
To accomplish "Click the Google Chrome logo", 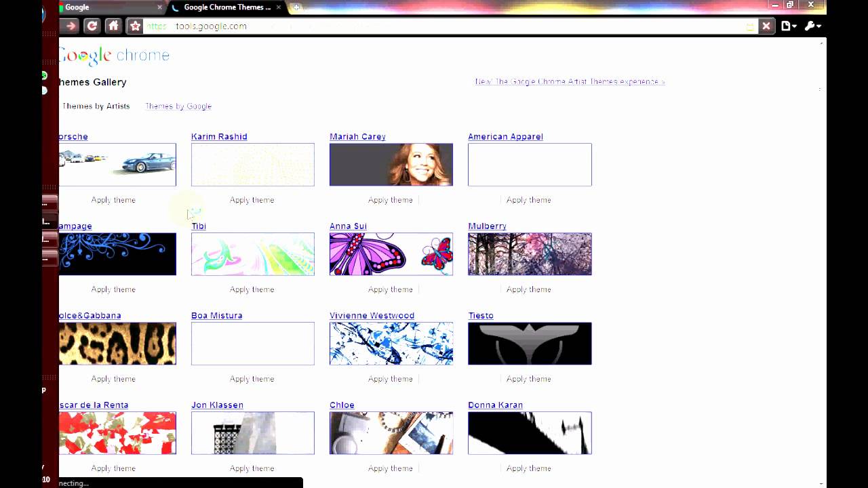I will [x=114, y=56].
